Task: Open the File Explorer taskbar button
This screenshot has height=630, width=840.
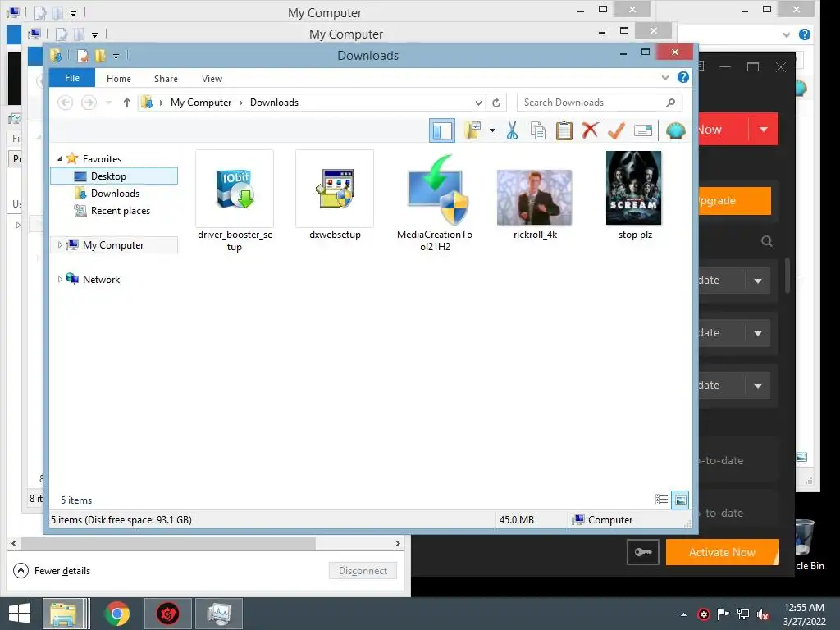Action: [x=63, y=614]
